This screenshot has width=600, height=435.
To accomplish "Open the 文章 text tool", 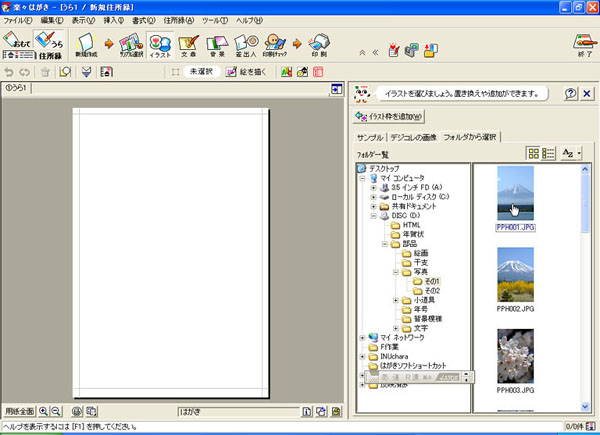I will [188, 45].
